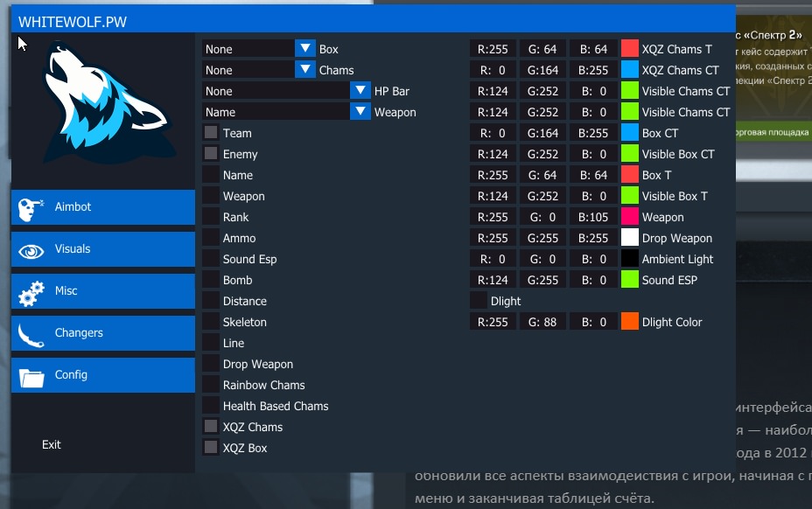Screen dimensions: 812x509
Task: Turn on the Dlight checkbox
Action: (479, 301)
